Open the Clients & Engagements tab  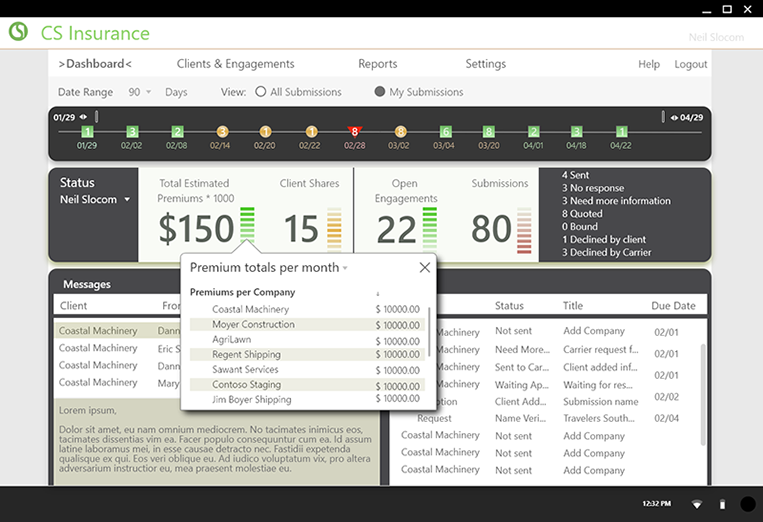pyautogui.click(x=235, y=64)
